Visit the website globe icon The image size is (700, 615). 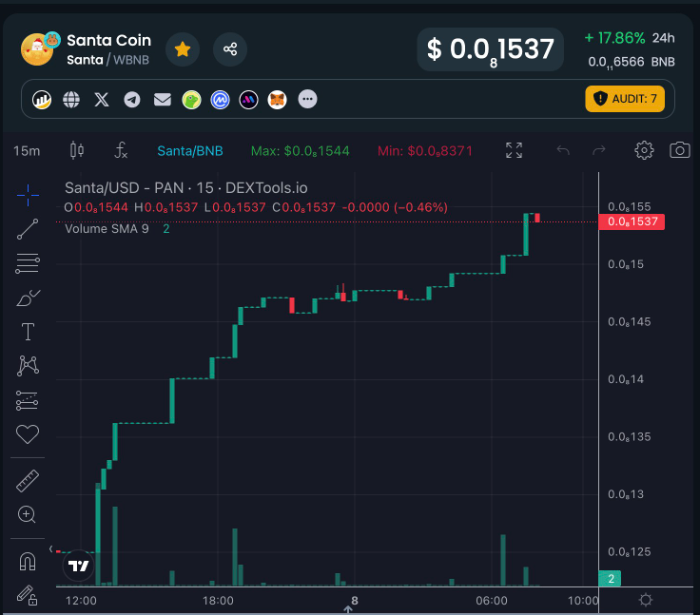71,99
